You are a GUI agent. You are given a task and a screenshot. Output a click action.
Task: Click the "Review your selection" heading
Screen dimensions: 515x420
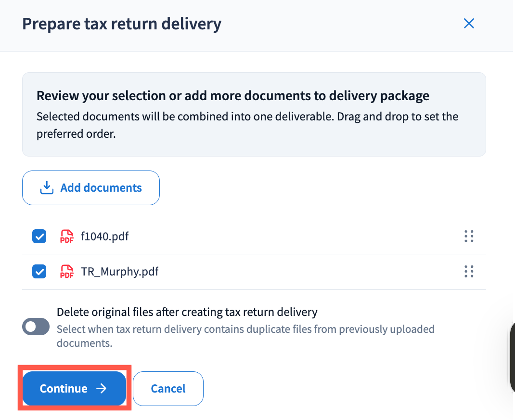coord(232,96)
